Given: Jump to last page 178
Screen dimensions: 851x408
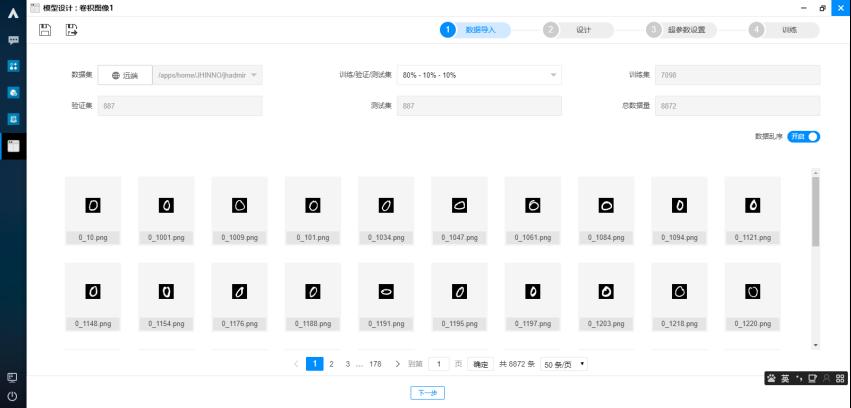Looking at the screenshot, I should (375, 364).
